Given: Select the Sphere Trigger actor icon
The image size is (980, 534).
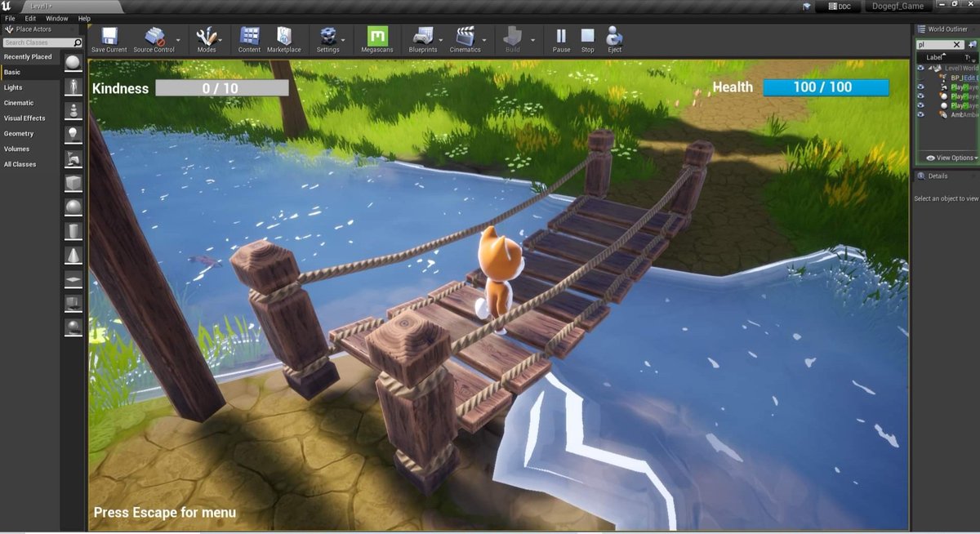Looking at the screenshot, I should click(73, 327).
